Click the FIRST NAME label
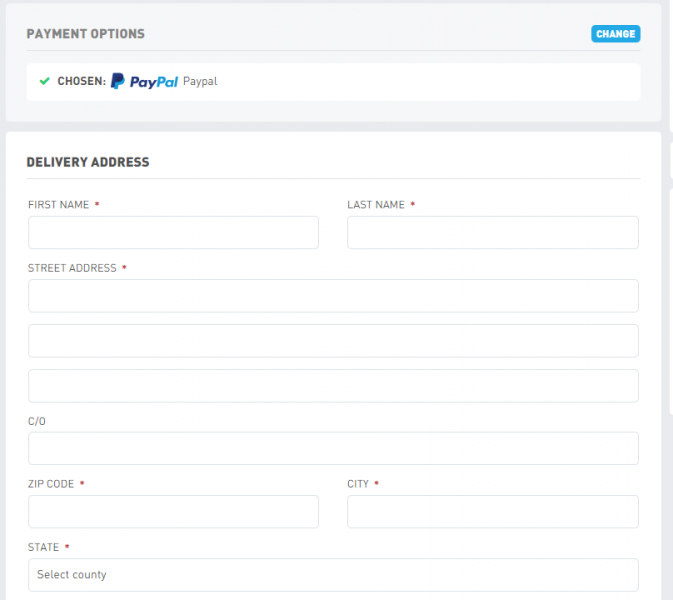Screen dimensions: 673x600 pos(58,205)
